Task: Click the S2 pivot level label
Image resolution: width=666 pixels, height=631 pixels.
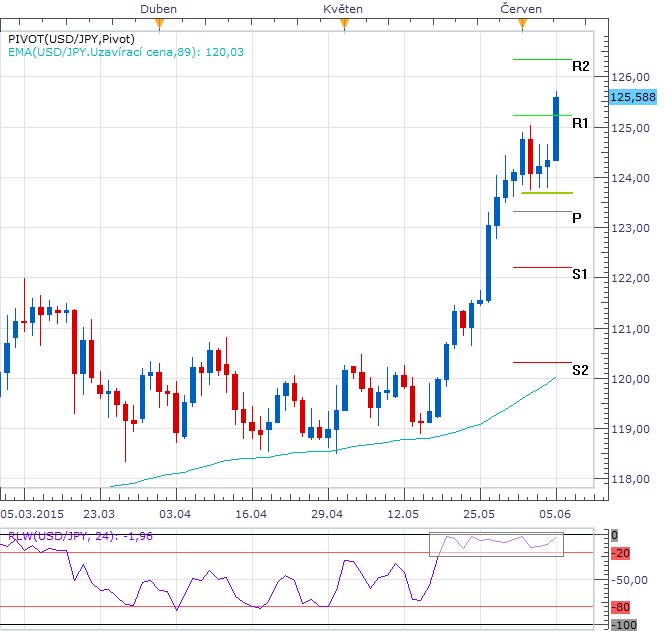Action: pos(580,370)
